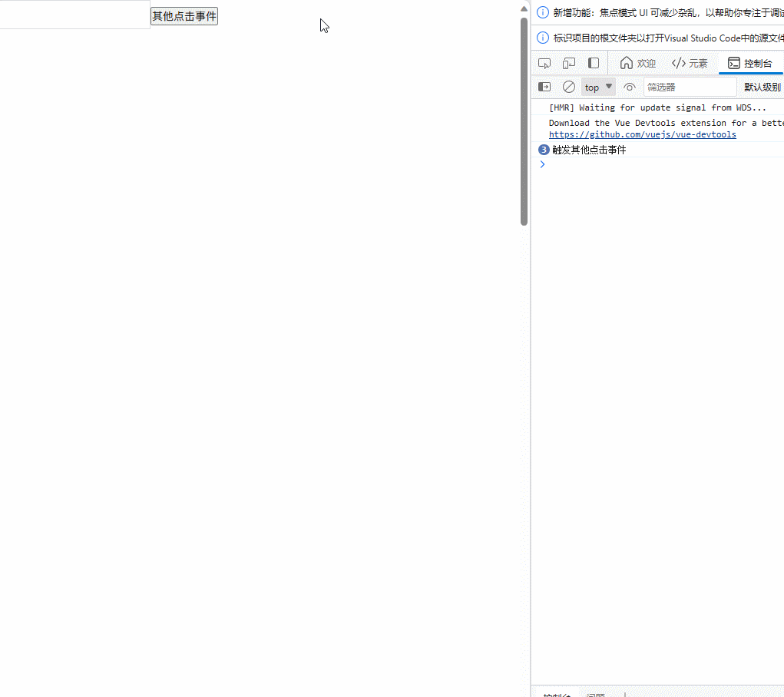Open the vue-devtools GitHub link

click(643, 134)
